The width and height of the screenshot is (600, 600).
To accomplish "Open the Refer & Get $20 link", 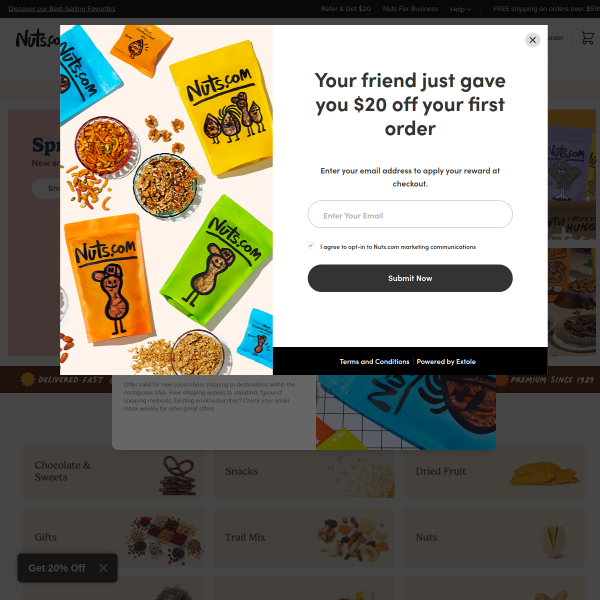I will [346, 9].
